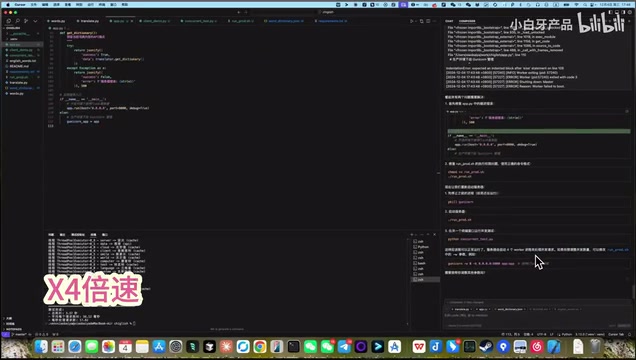Switch to the requirements.txt editor tab

(333, 21)
